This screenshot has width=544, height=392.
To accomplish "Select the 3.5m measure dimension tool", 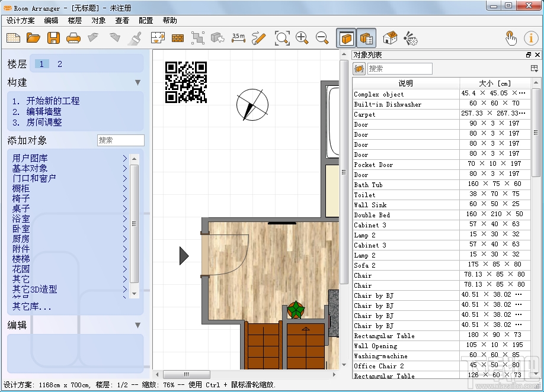I will 238,38.
